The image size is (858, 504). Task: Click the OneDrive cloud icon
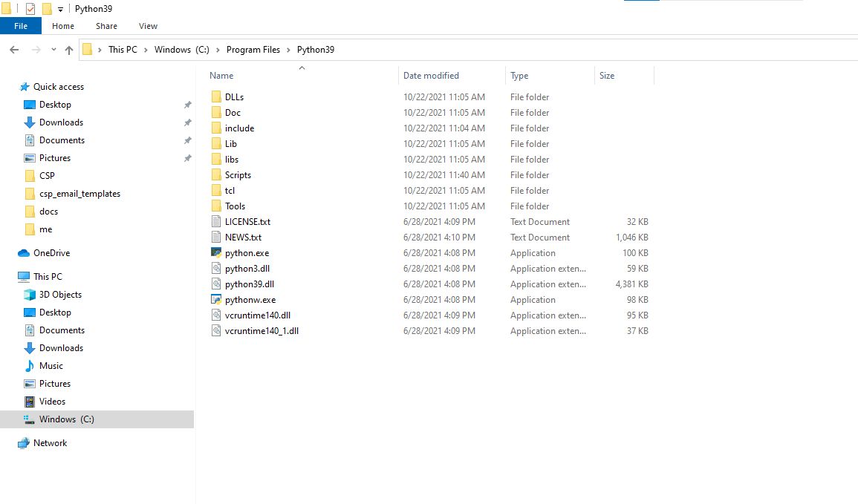[x=24, y=253]
